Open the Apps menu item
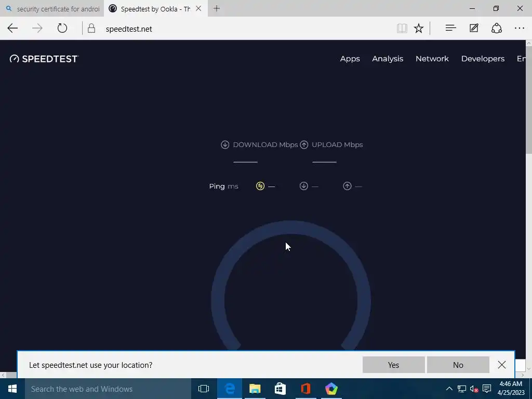 click(350, 59)
